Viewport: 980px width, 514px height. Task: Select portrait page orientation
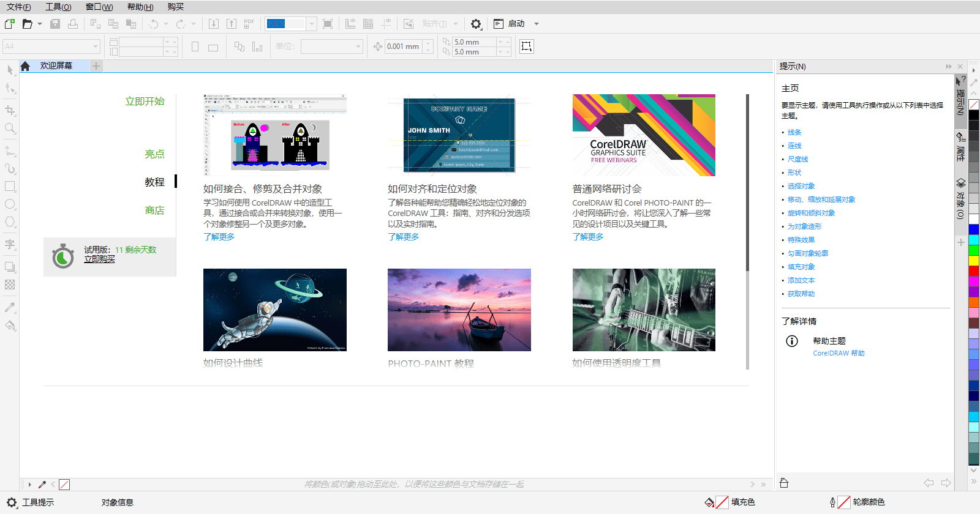pos(195,47)
